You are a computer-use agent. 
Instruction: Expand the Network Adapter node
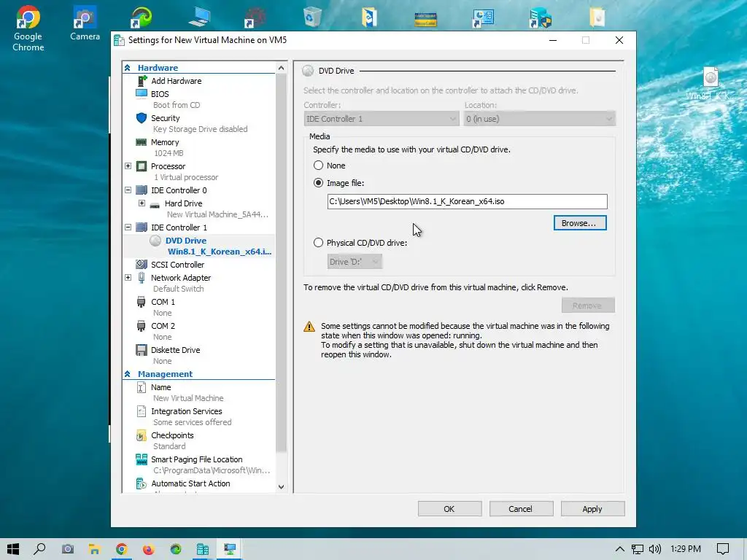pos(128,278)
